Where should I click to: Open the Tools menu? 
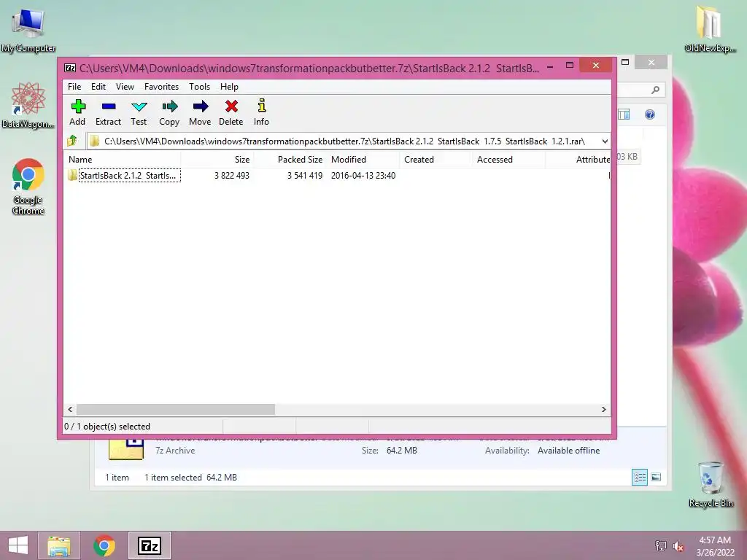click(199, 87)
